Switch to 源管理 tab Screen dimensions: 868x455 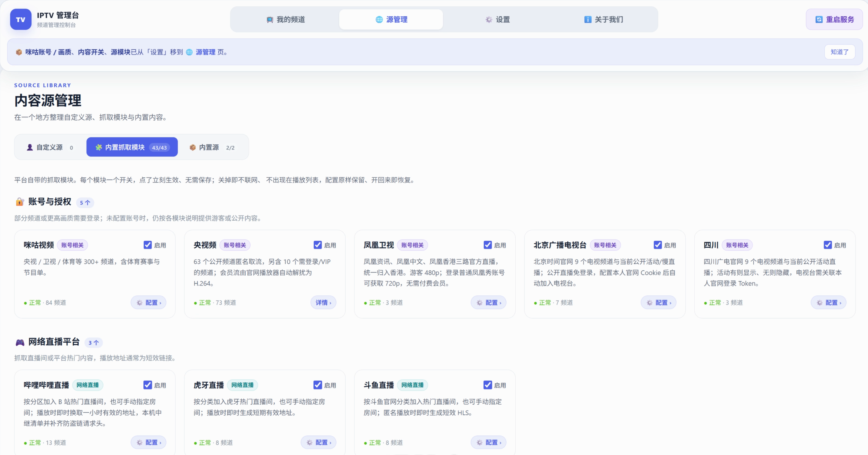point(391,19)
